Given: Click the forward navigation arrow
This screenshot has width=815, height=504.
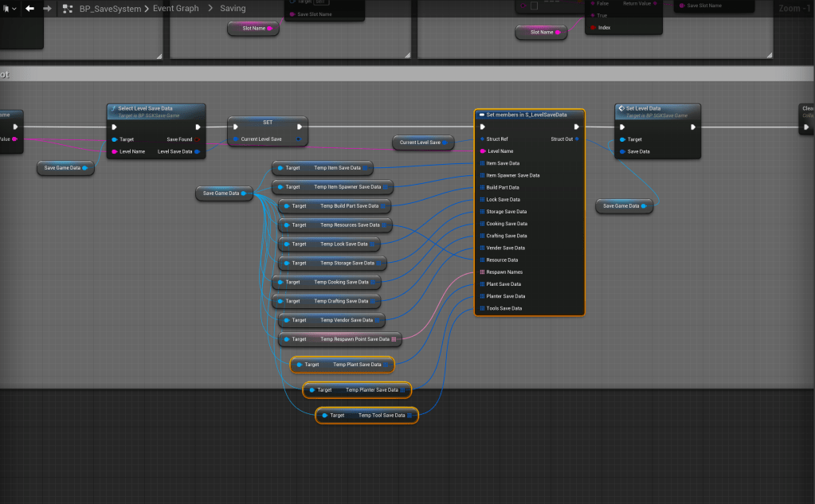Looking at the screenshot, I should click(48, 9).
